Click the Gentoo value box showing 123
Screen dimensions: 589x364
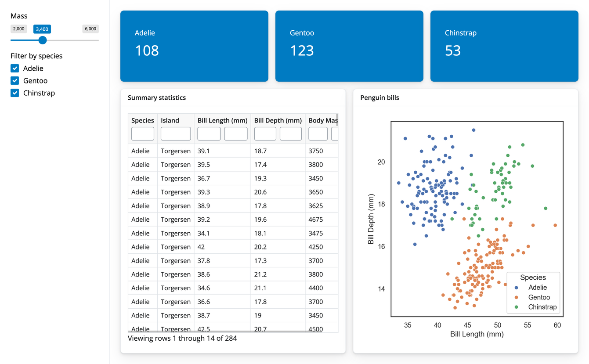point(349,46)
